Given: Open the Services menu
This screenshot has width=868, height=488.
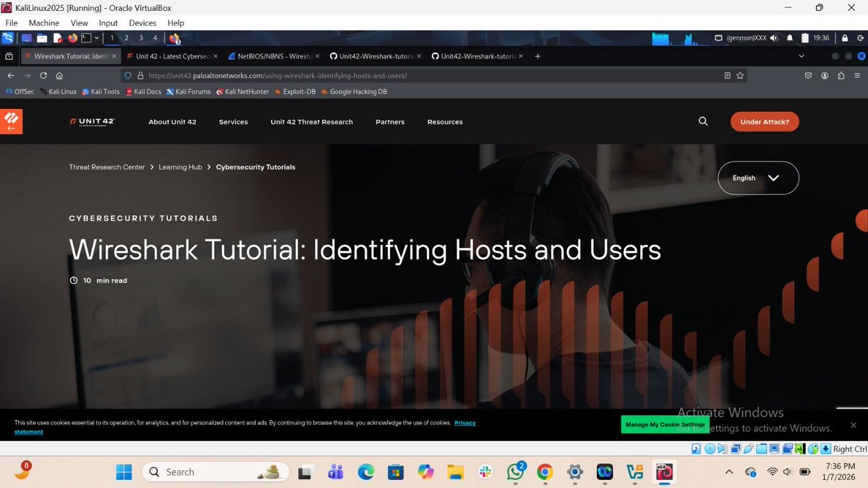Looking at the screenshot, I should (x=234, y=122).
